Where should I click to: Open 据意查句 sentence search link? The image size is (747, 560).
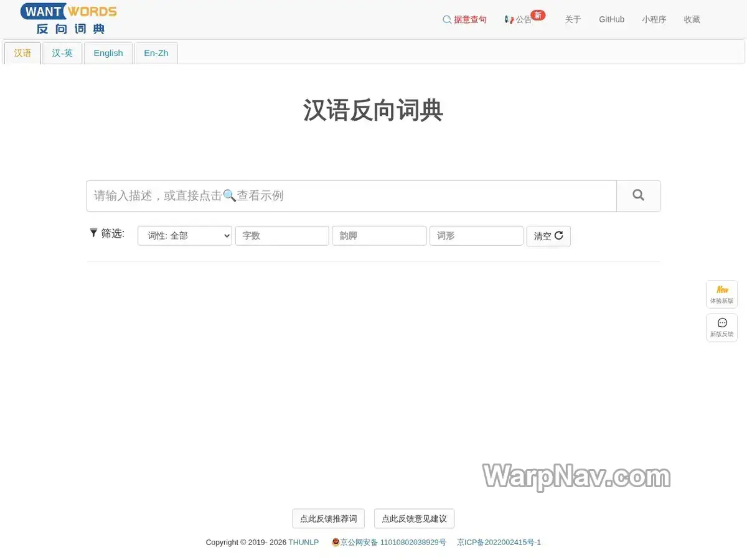pos(464,19)
